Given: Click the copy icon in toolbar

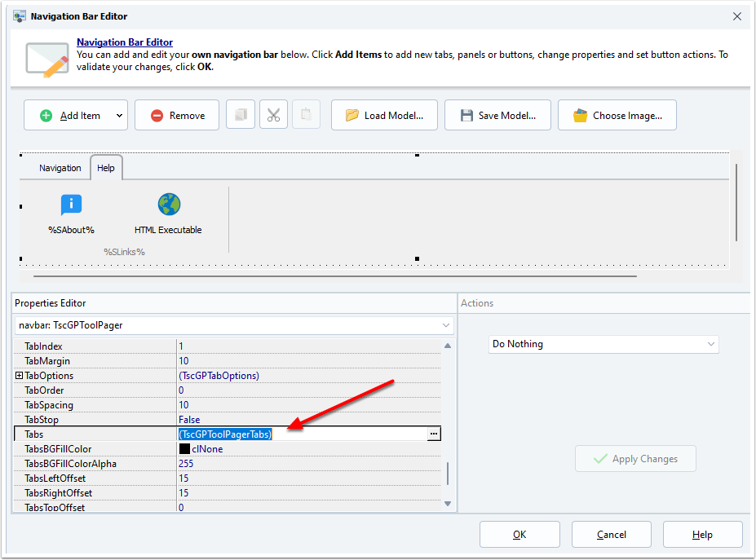Looking at the screenshot, I should [x=241, y=115].
